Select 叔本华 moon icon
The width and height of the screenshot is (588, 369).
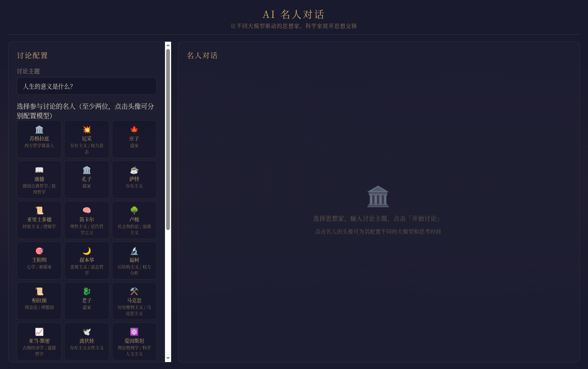[x=87, y=251]
